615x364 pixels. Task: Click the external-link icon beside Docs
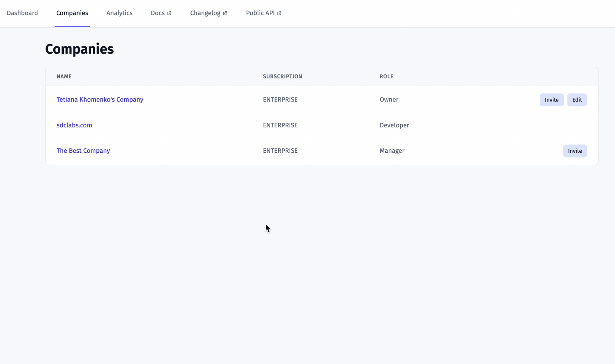169,13
